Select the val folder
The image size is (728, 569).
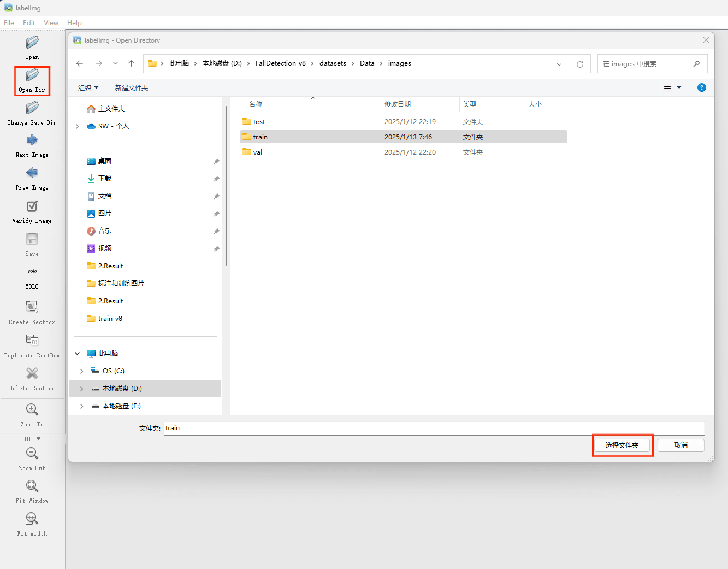click(x=404, y=152)
